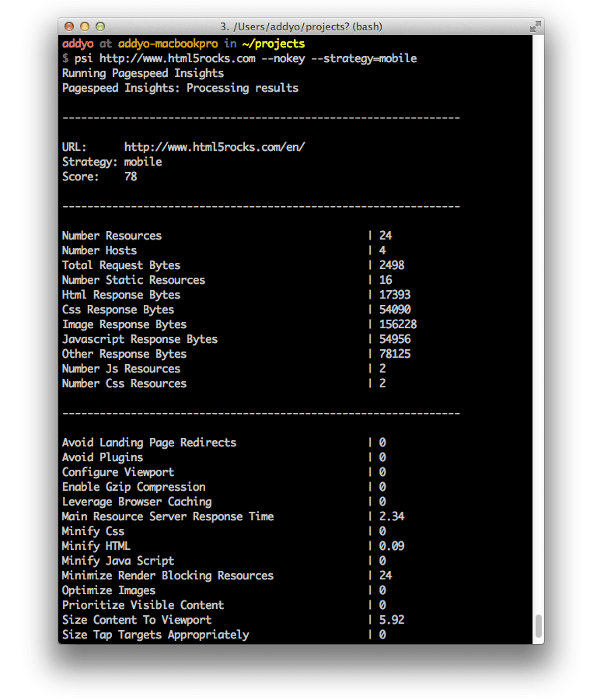
Task: Click the Leverage Browser Caching text
Action: click(x=137, y=502)
